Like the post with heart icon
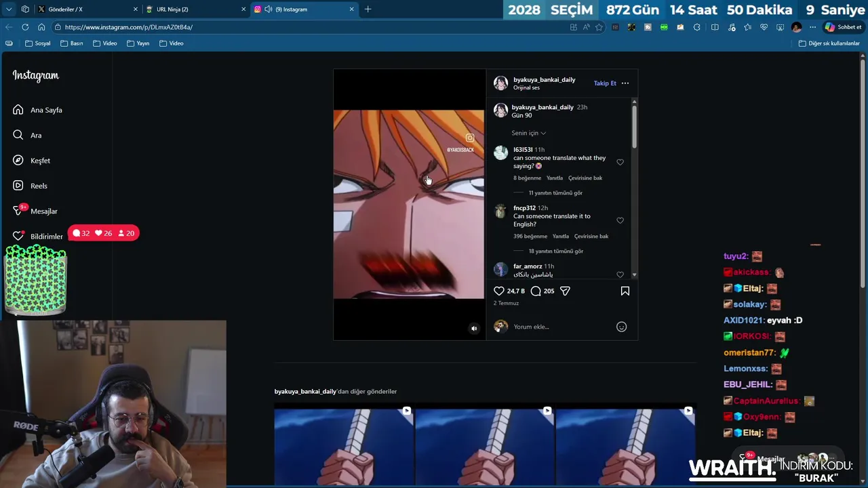This screenshot has width=868, height=488. 499,291
